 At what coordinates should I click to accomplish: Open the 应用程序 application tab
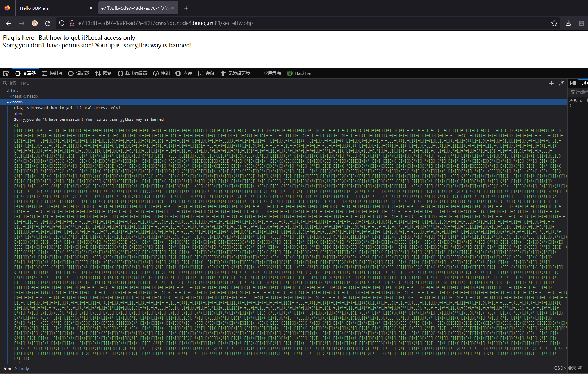[x=268, y=73]
